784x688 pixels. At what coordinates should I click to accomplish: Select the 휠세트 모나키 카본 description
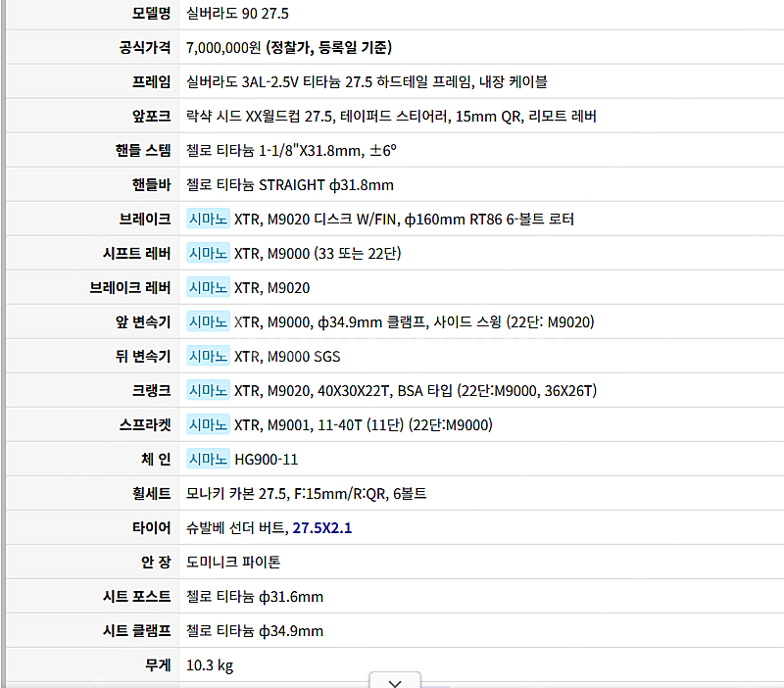(306, 494)
